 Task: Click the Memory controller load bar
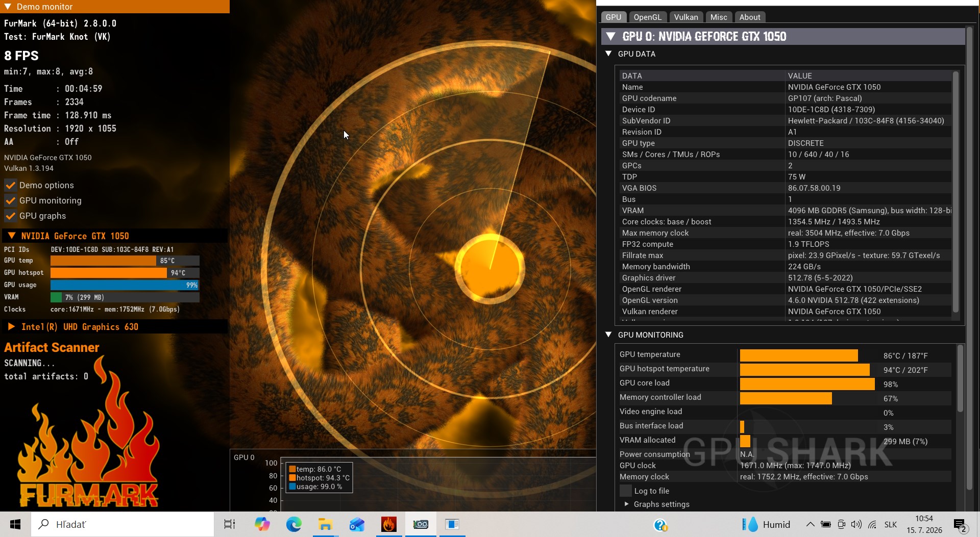tap(786, 398)
